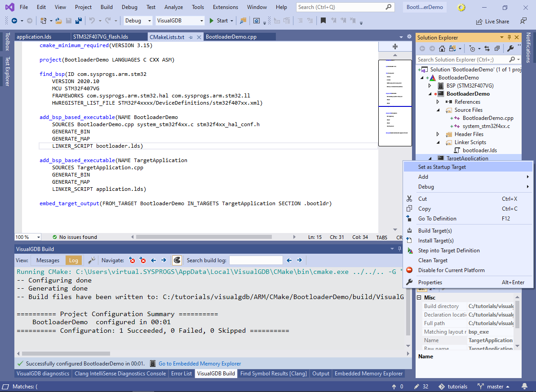The width and height of the screenshot is (536, 392).
Task: Click the previous search result arrow in the build log
Action: pyautogui.click(x=289, y=260)
